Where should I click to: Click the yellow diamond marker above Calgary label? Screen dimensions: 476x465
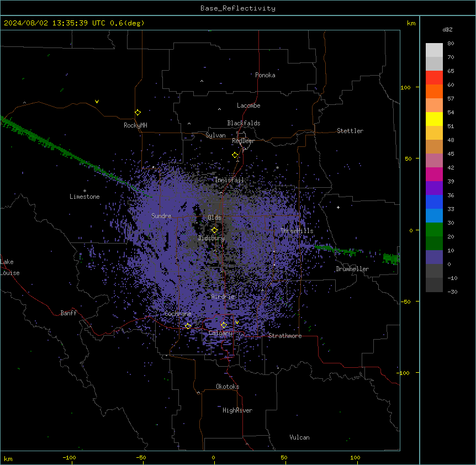click(x=224, y=325)
